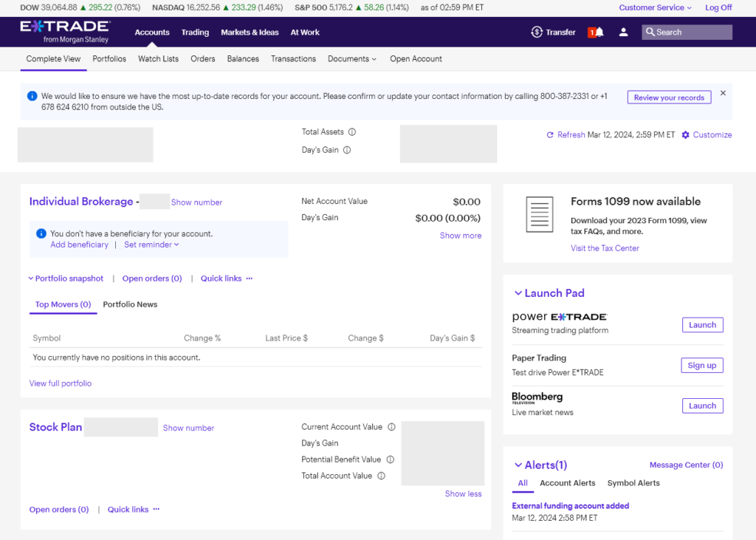Open the Individual Brokerage account link
This screenshot has width=756, height=540.
tap(81, 201)
